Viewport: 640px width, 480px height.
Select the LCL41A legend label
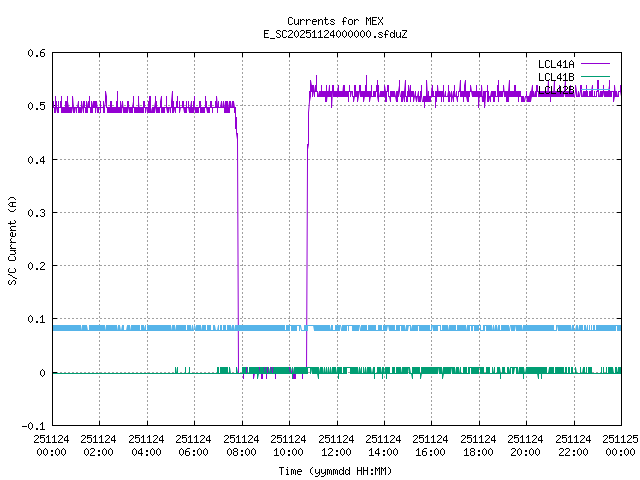point(555,64)
